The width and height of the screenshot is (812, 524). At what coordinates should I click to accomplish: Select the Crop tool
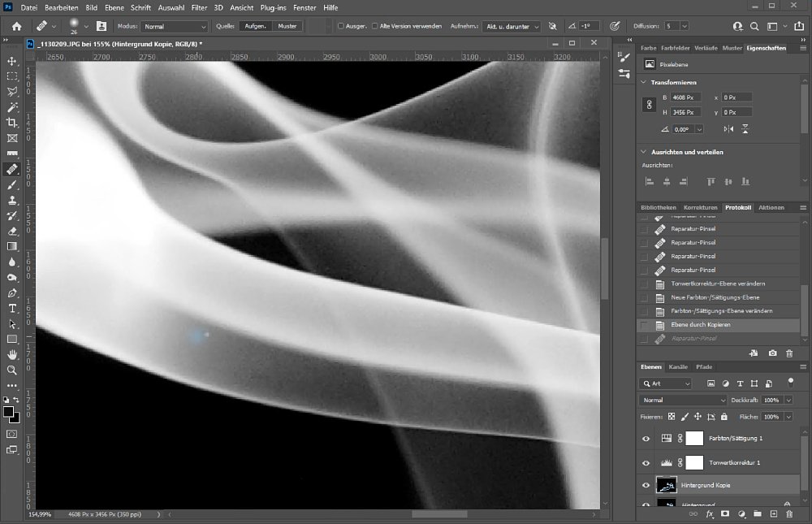click(x=12, y=123)
